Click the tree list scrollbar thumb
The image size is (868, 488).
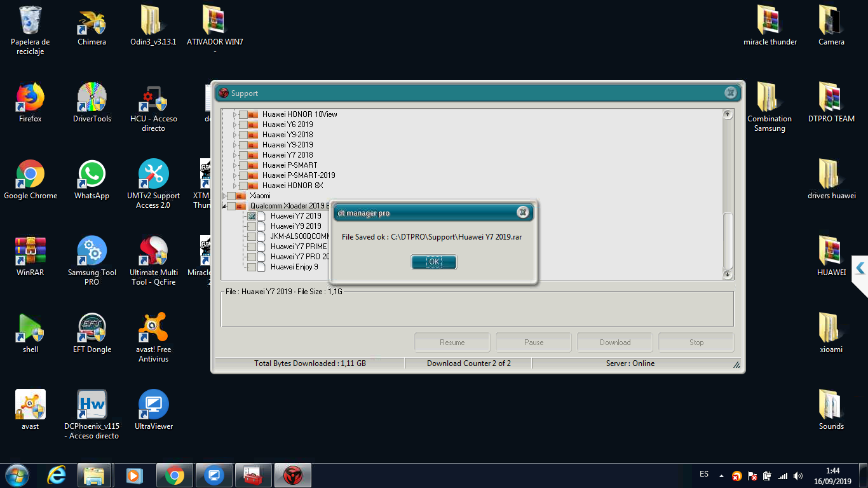click(x=728, y=241)
